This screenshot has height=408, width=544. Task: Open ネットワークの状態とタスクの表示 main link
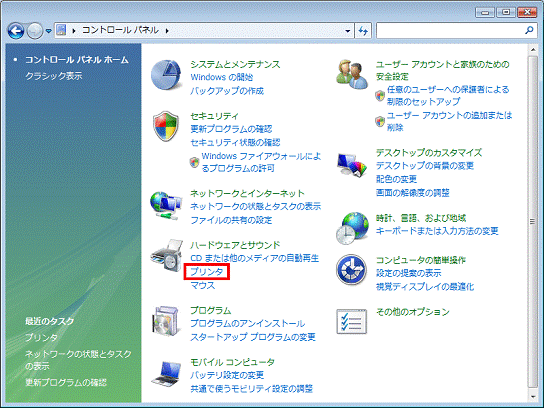[255, 206]
